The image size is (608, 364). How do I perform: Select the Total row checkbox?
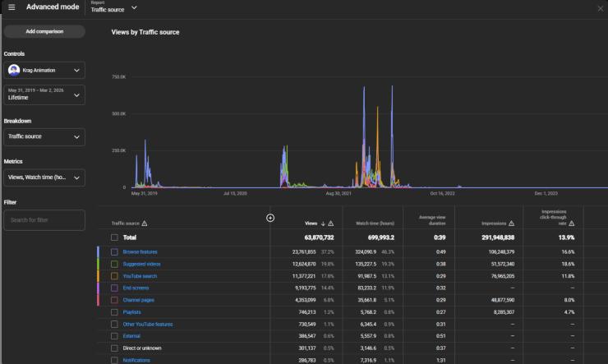click(115, 237)
